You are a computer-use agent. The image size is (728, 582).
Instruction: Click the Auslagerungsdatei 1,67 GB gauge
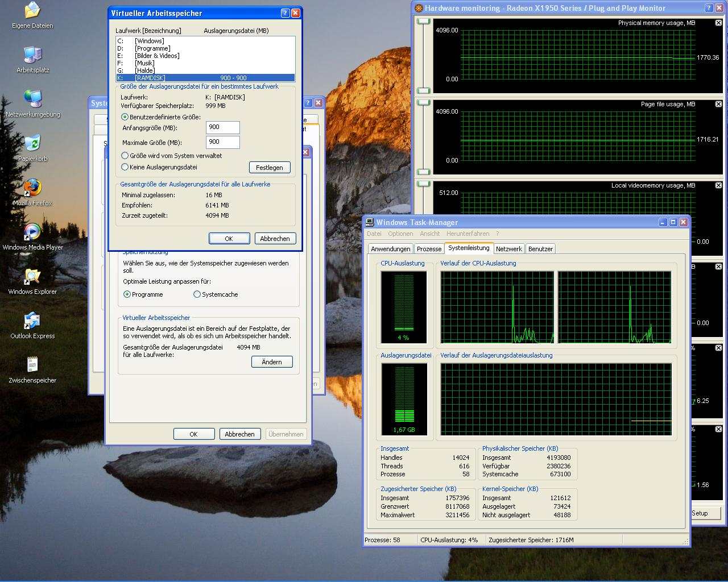(404, 399)
